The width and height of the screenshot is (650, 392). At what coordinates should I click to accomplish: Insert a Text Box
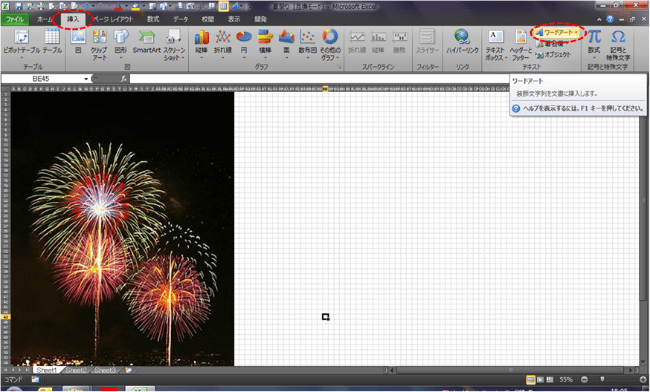[x=495, y=45]
